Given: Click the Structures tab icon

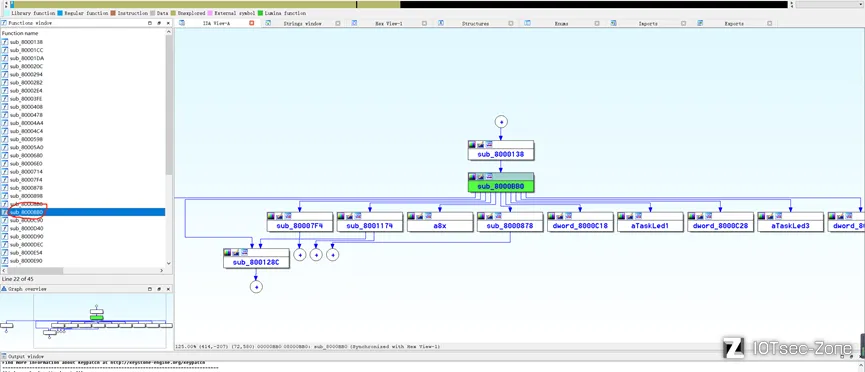Looking at the screenshot, I should tap(441, 23).
